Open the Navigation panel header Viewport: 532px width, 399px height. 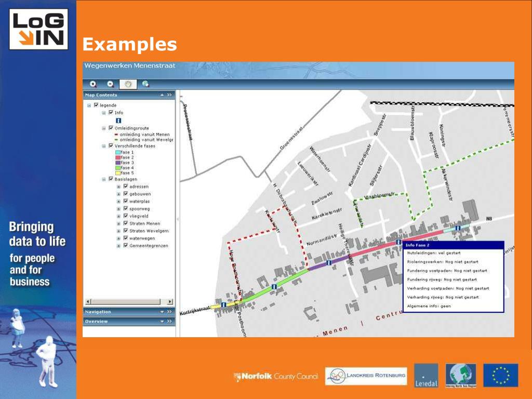point(129,312)
